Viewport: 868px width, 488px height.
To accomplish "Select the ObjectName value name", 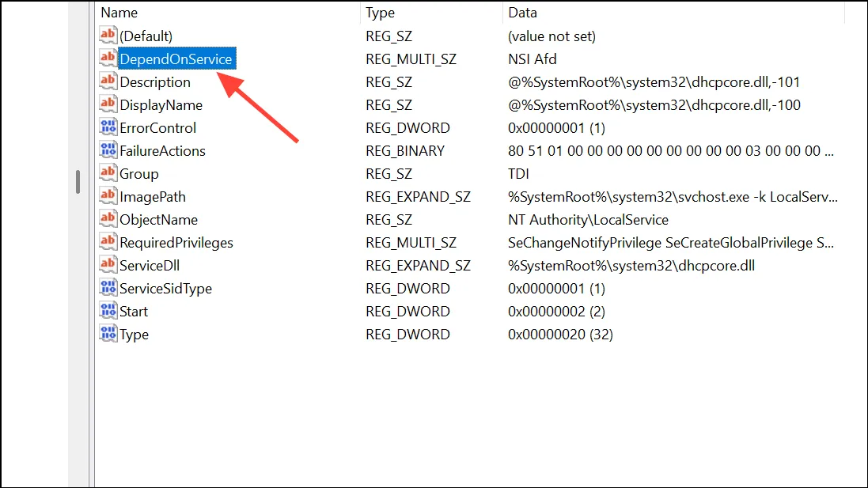I will 158,220.
